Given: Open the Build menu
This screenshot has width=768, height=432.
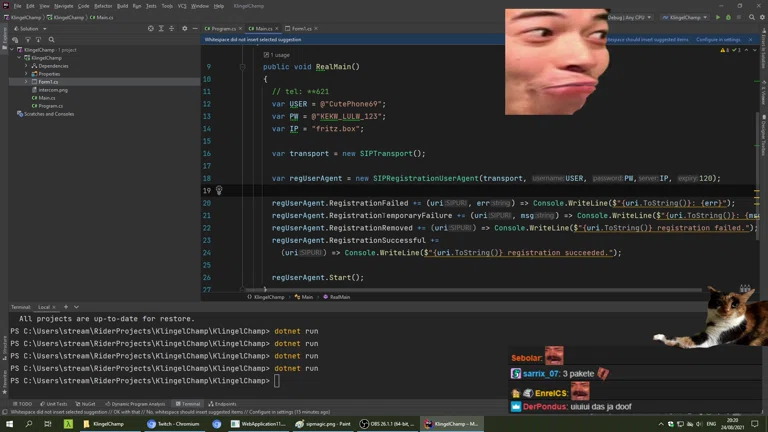Looking at the screenshot, I should (122, 6).
